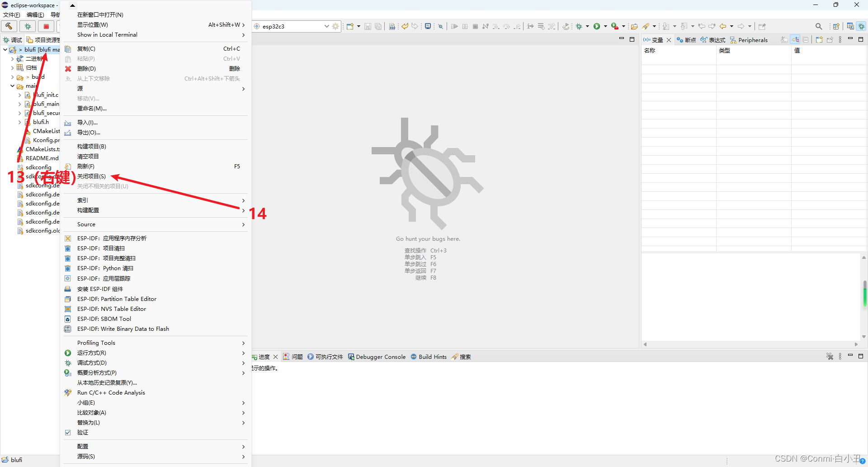
Task: Select README.md in project tree
Action: 42,158
